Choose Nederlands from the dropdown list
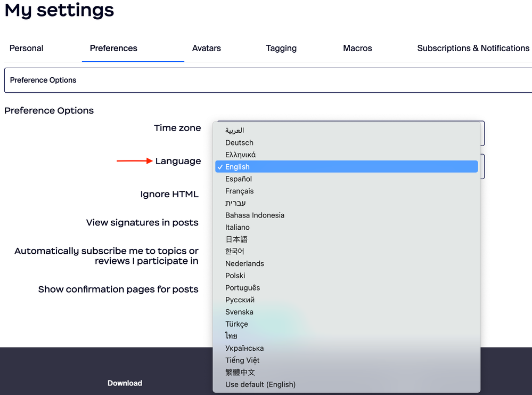Screen dimensions: 532x395 244,264
